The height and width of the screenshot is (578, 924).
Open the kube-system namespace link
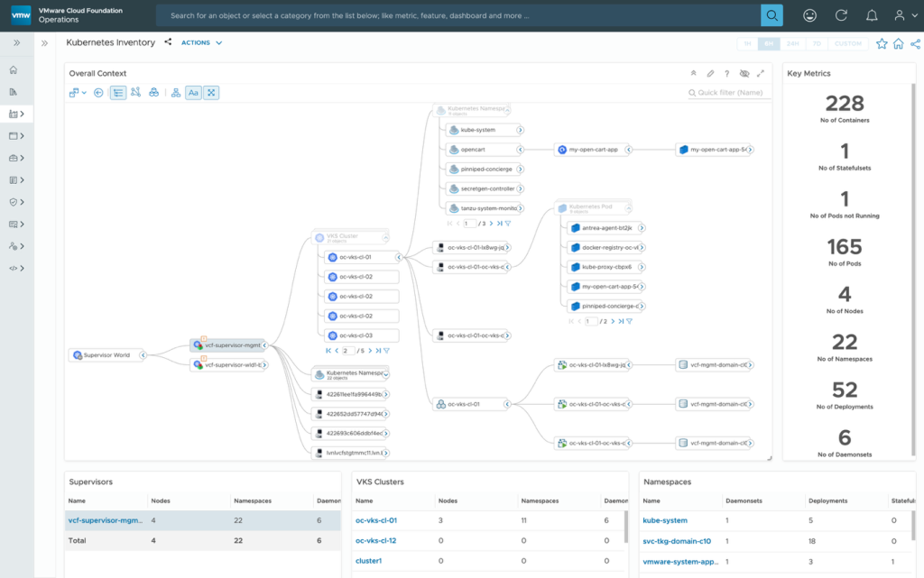[x=665, y=520]
